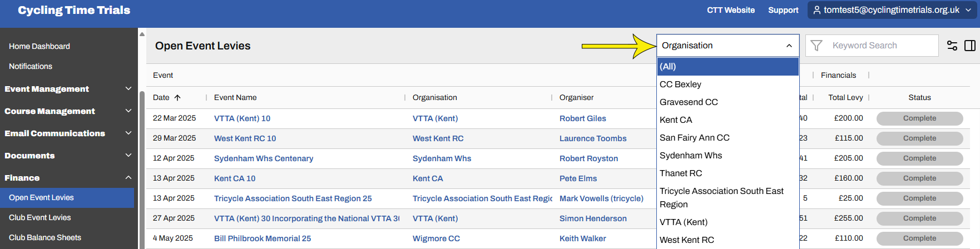
Task: Open the CTT Website link
Action: coord(731,10)
